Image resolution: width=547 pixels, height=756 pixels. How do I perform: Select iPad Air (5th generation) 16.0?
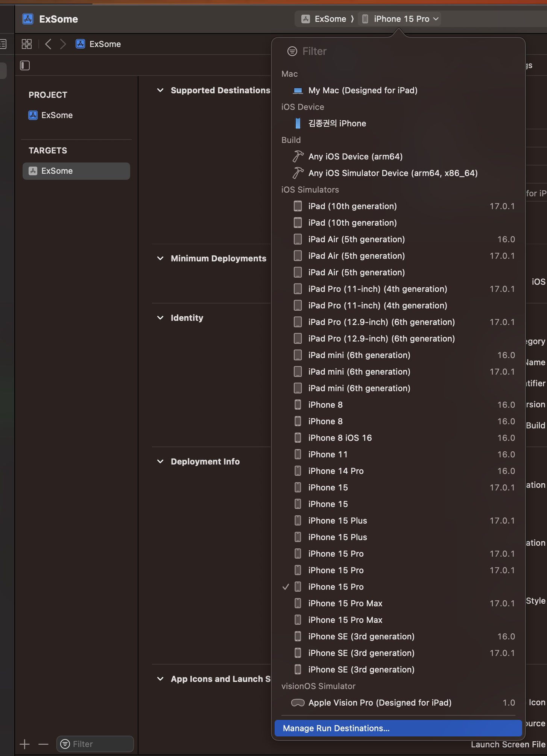(398, 239)
